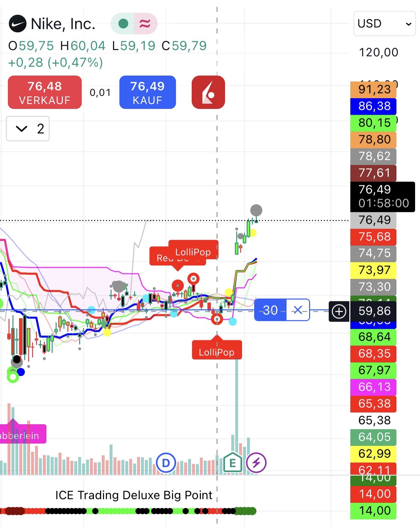
Task: Click the purple lightning bolt event icon
Action: point(256,463)
